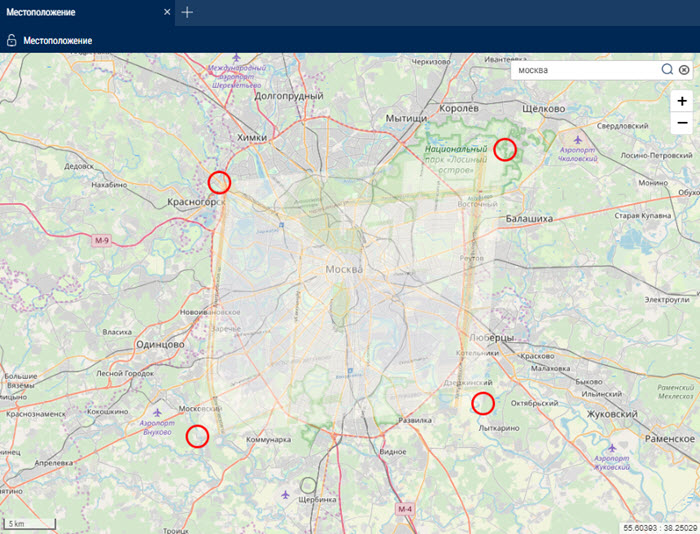Click the Одинцово label
Screen dimensions: 700x534
(x=160, y=345)
